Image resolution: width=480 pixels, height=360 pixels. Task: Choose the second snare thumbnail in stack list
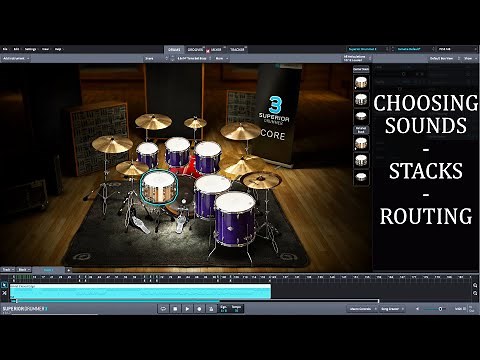361,99
